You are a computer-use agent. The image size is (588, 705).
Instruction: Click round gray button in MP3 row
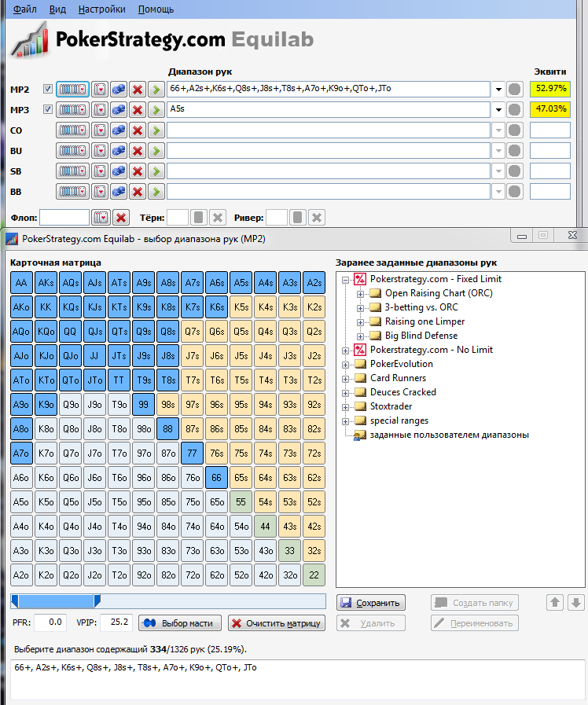[514, 110]
